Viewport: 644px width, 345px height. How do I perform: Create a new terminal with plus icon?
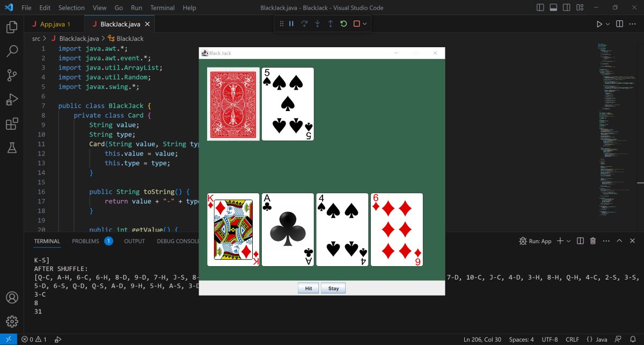tap(560, 241)
